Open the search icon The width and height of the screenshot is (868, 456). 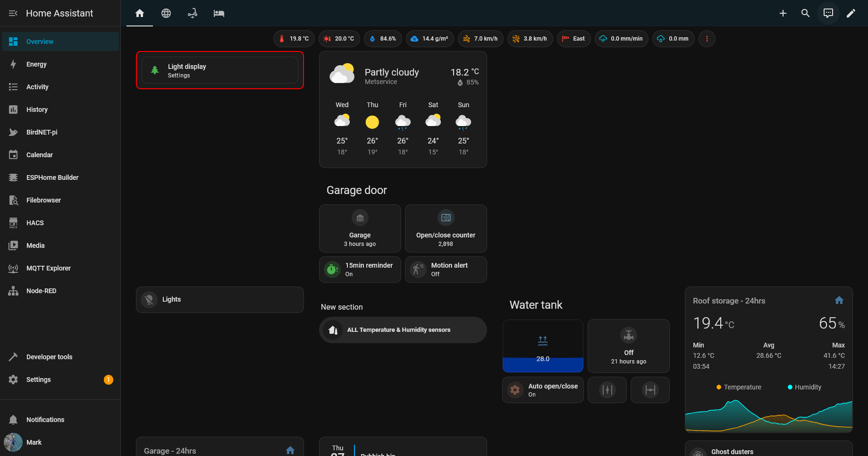click(x=806, y=13)
